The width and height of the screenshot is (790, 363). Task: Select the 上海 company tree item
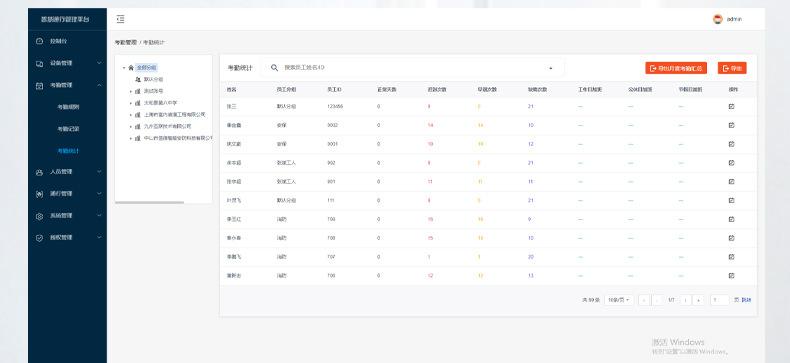[x=174, y=115]
